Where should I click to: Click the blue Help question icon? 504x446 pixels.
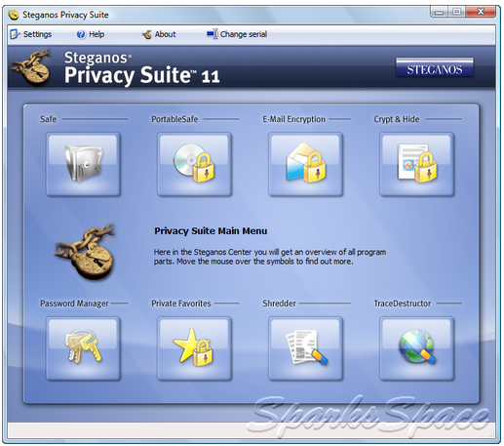pyautogui.click(x=81, y=34)
